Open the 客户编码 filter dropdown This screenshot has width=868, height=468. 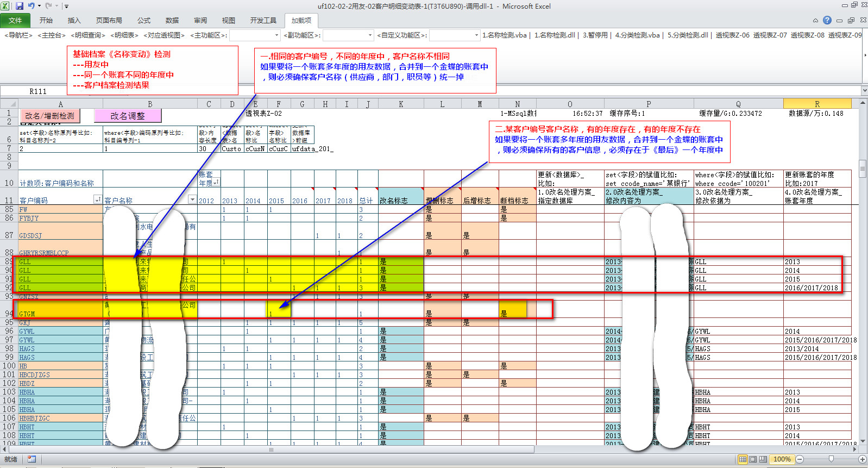click(97, 199)
